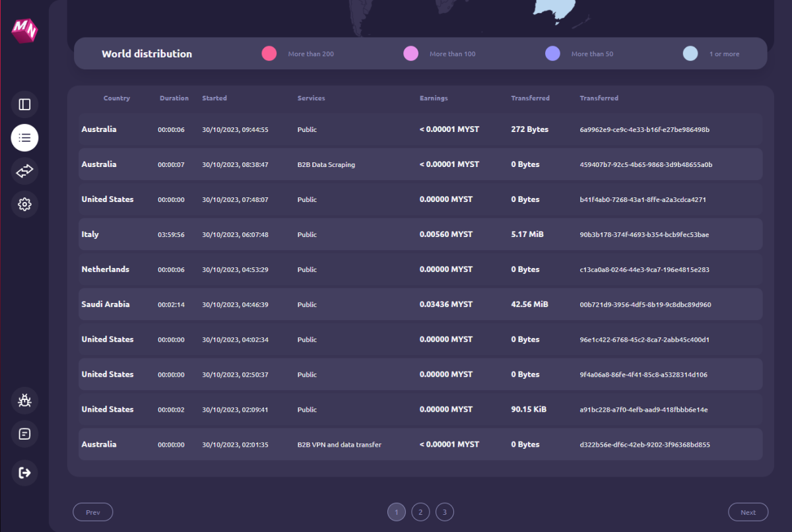
Task: Switch to results page 2
Action: pos(420,512)
